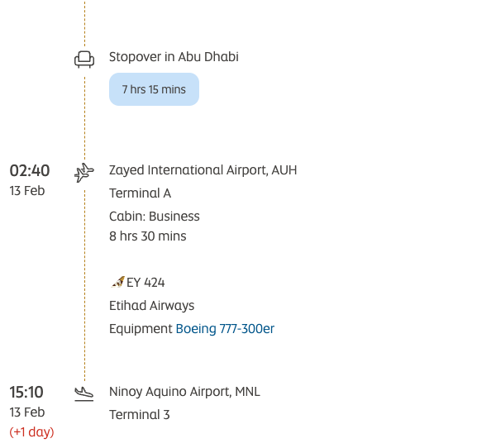
Task: Click the 13 Feb departure date
Action: pyautogui.click(x=27, y=191)
